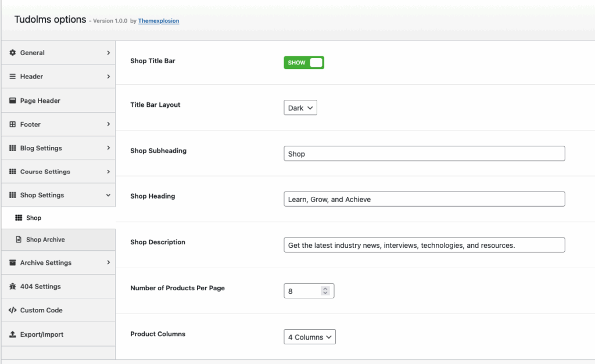Open the Themexplosion author link
The height and width of the screenshot is (364, 595).
(159, 21)
